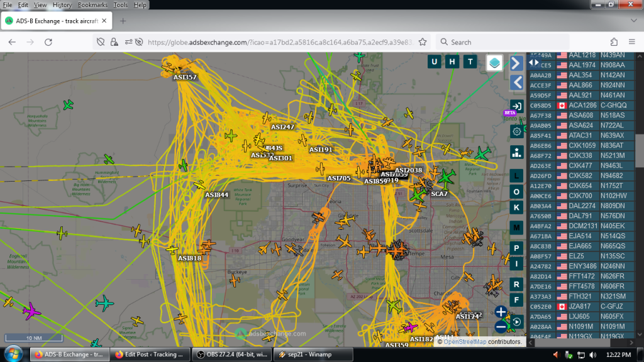Screen dimensions: 644x362
Task: Switch to OBS 27.2.4 taskbar window
Action: point(232,354)
